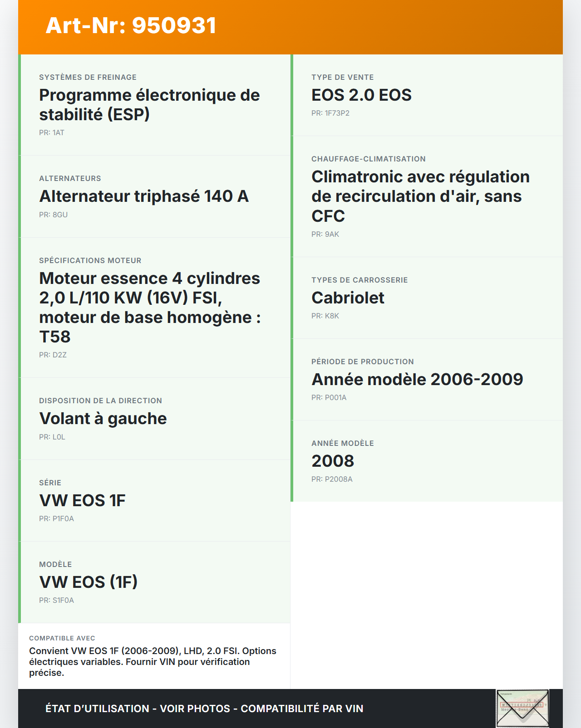Click the Compatible avec description text
The height and width of the screenshot is (728, 581).
(x=153, y=662)
